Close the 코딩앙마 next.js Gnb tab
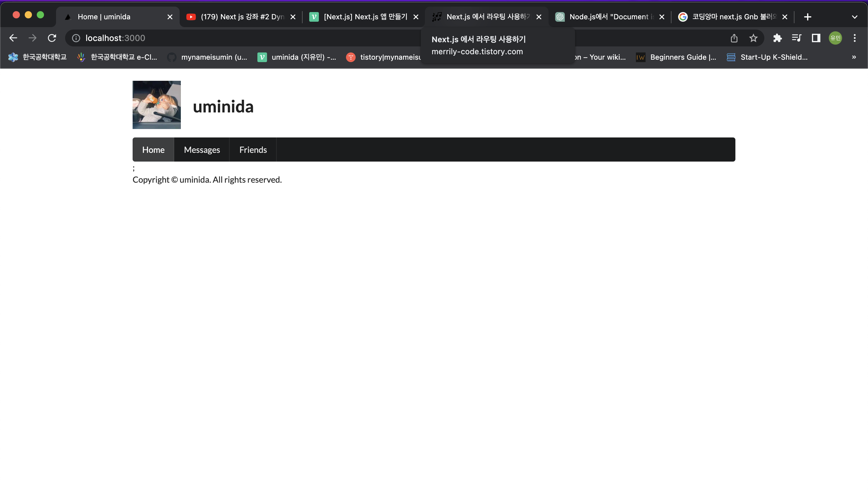The image size is (868, 501). click(x=785, y=17)
